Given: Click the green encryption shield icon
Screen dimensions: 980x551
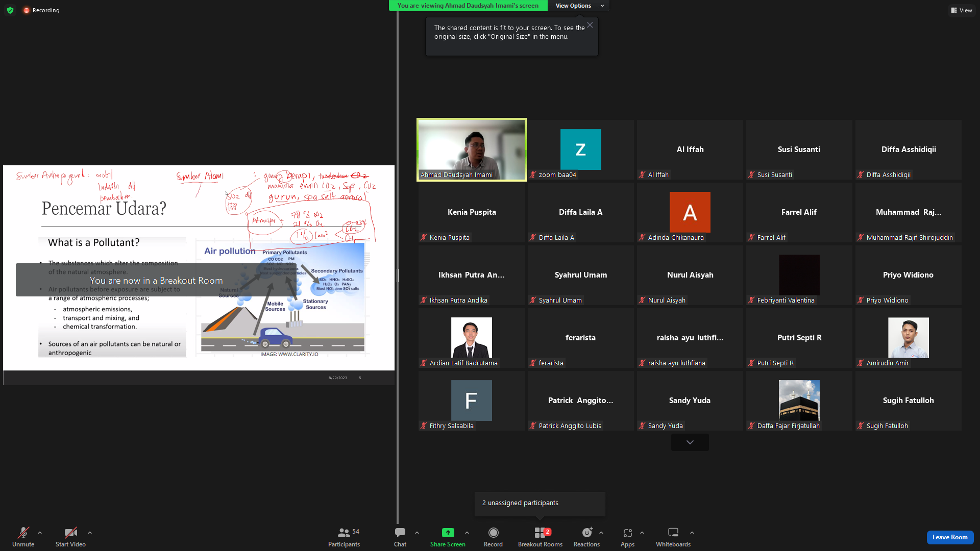Looking at the screenshot, I should point(10,10).
